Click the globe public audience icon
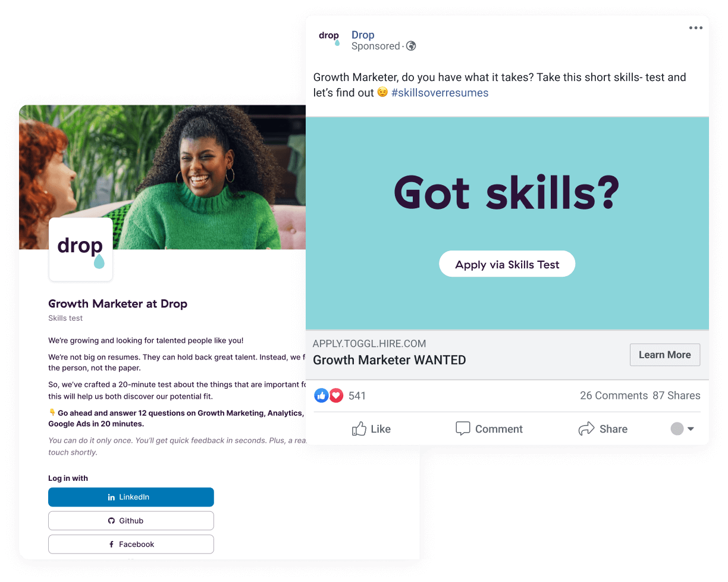The image size is (728, 582). (x=411, y=46)
